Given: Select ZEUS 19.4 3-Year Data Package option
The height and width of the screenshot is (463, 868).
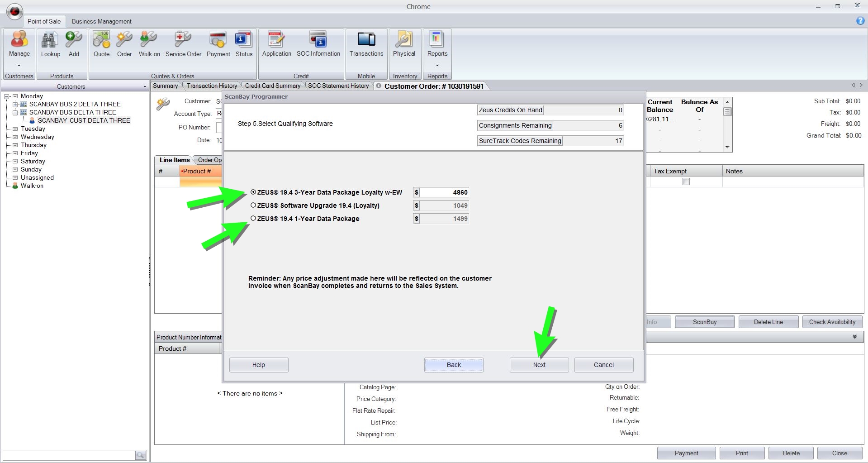Looking at the screenshot, I should tap(253, 192).
